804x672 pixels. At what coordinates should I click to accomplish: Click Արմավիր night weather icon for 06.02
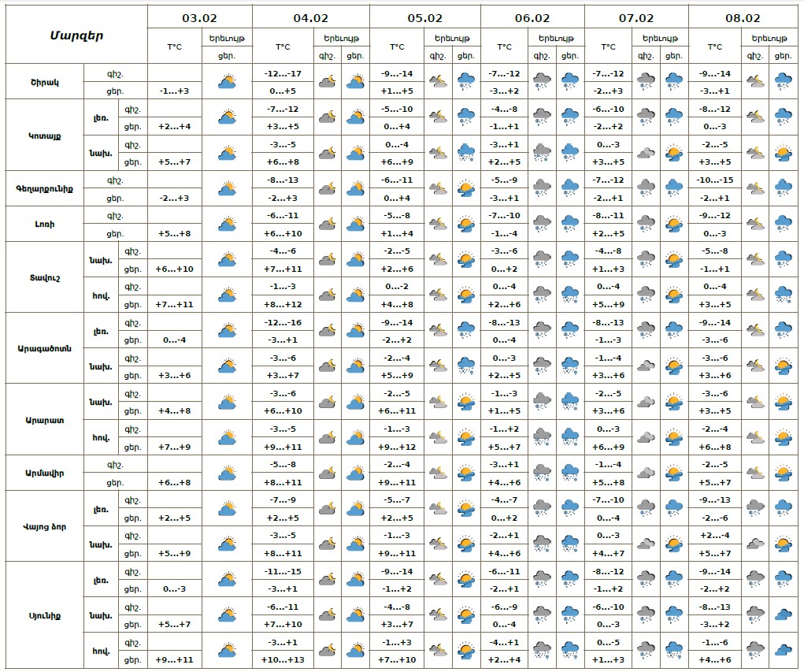pos(542,473)
